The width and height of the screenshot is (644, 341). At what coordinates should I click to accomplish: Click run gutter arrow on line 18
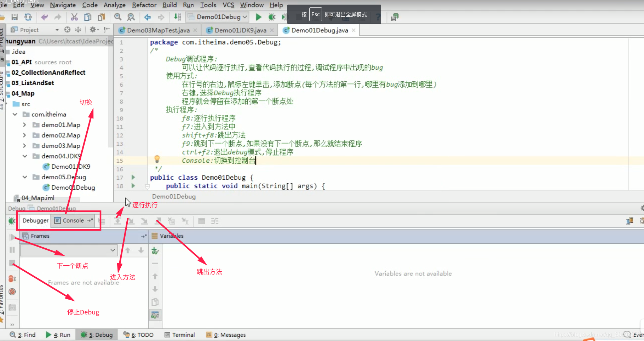point(133,186)
